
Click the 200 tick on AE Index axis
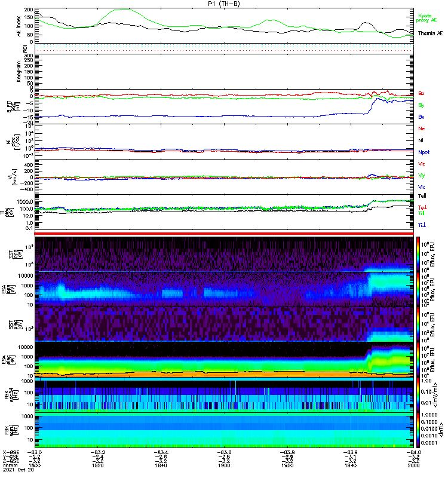pyautogui.click(x=28, y=10)
